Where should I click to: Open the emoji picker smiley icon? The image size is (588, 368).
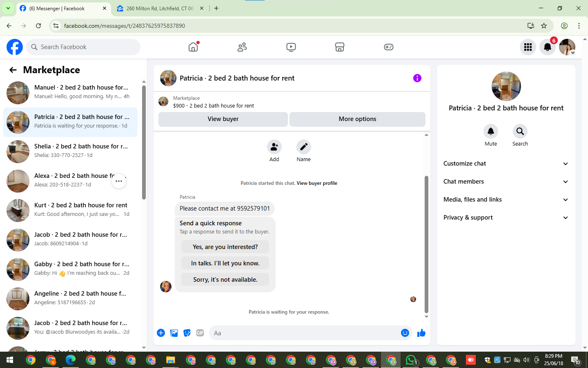pos(405,333)
